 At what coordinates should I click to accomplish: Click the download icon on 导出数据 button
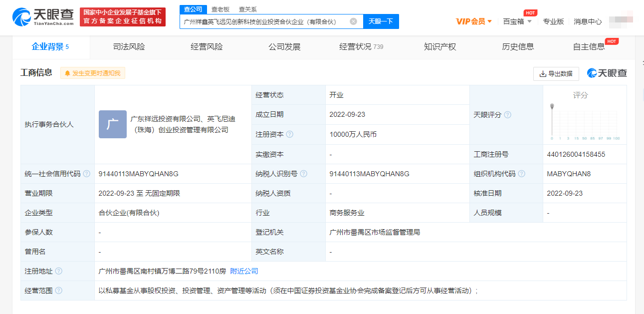(x=543, y=73)
